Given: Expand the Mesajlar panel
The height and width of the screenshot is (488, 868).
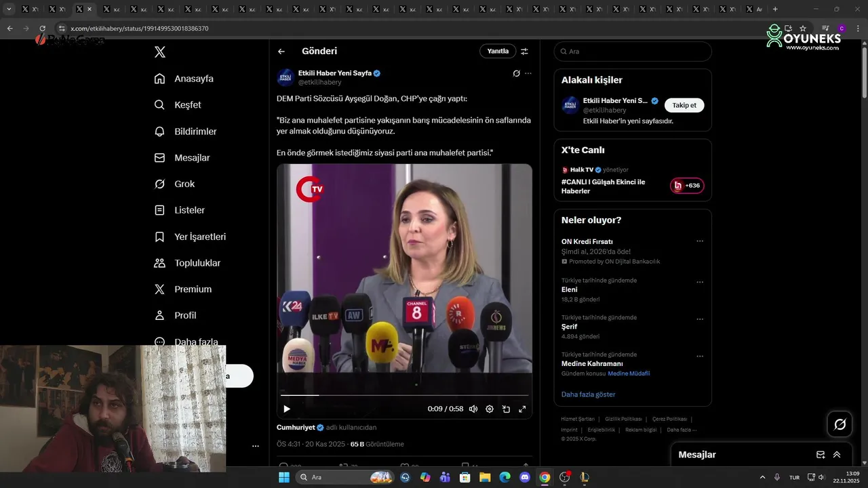Looking at the screenshot, I should (837, 455).
